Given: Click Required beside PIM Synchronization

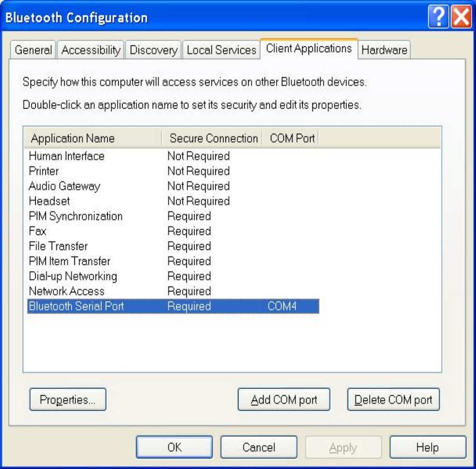Looking at the screenshot, I should point(189,216).
